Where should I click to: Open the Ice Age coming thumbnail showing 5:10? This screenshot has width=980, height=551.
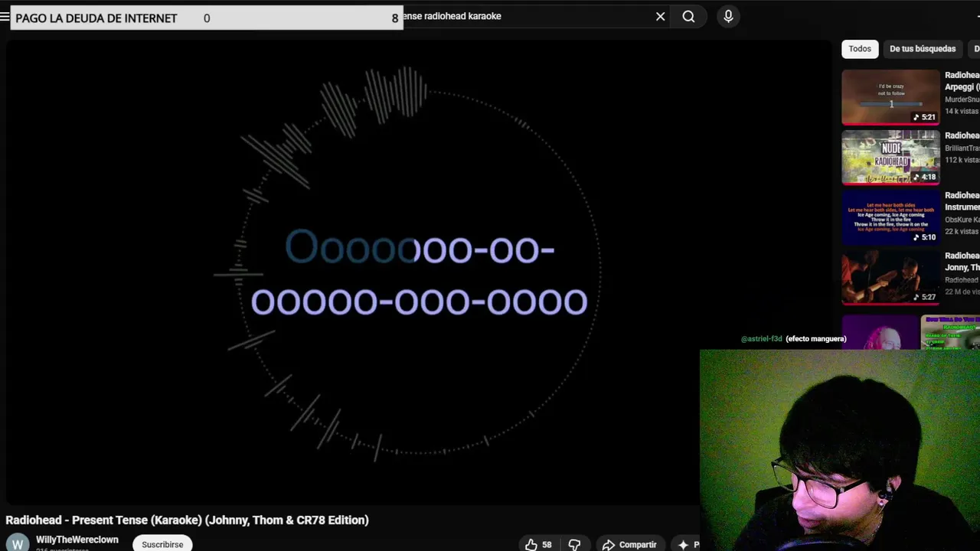click(x=890, y=217)
